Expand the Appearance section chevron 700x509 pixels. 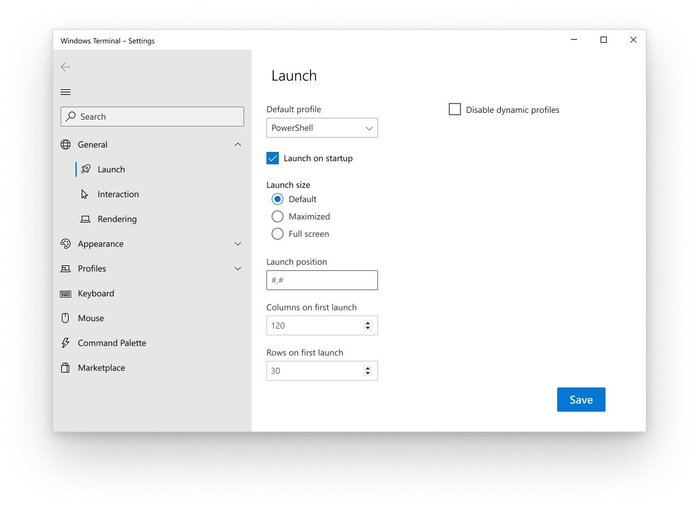pyautogui.click(x=237, y=244)
